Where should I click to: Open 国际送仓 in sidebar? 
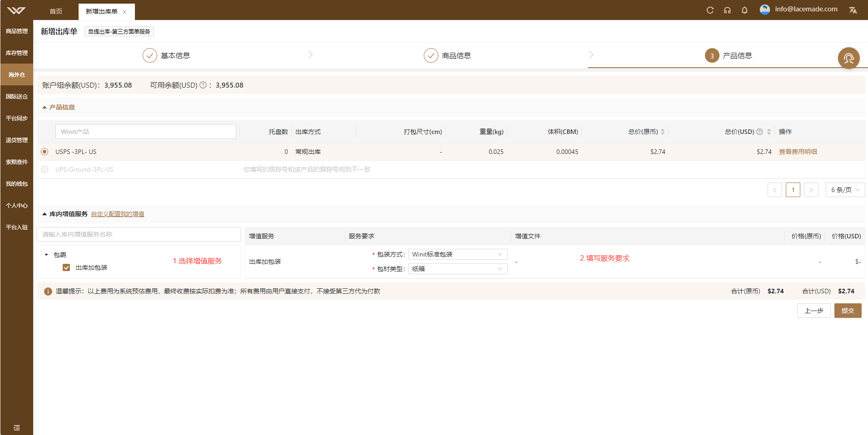coord(17,96)
